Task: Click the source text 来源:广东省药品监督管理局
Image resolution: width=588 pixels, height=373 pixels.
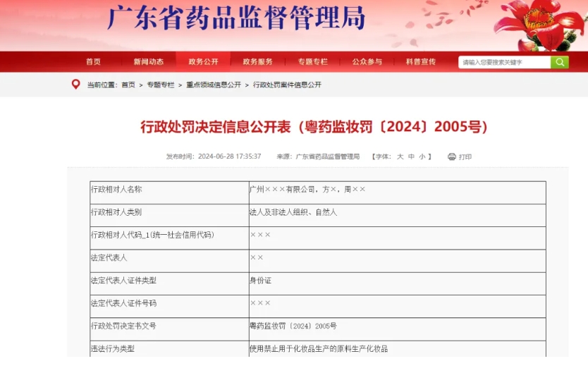Action: point(318,157)
